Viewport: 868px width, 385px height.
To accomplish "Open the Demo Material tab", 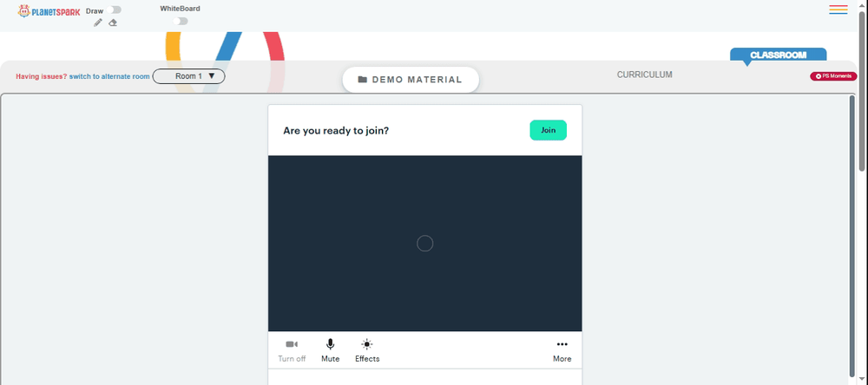I will point(411,80).
